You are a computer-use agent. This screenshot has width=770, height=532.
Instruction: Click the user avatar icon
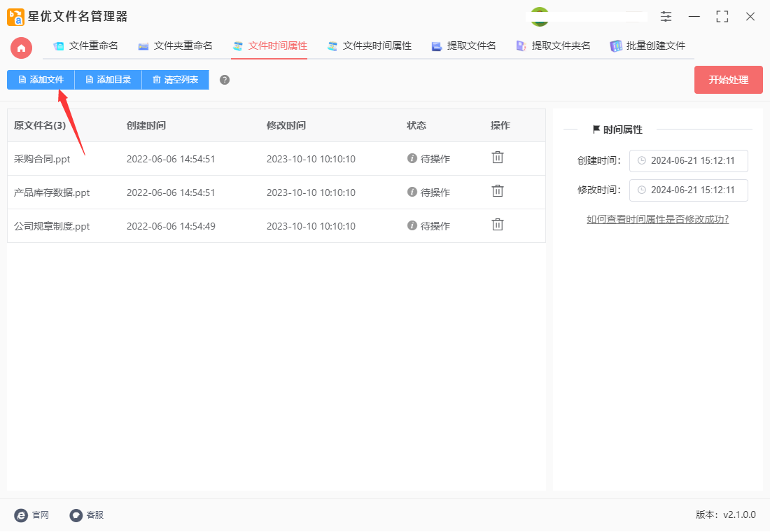(540, 17)
